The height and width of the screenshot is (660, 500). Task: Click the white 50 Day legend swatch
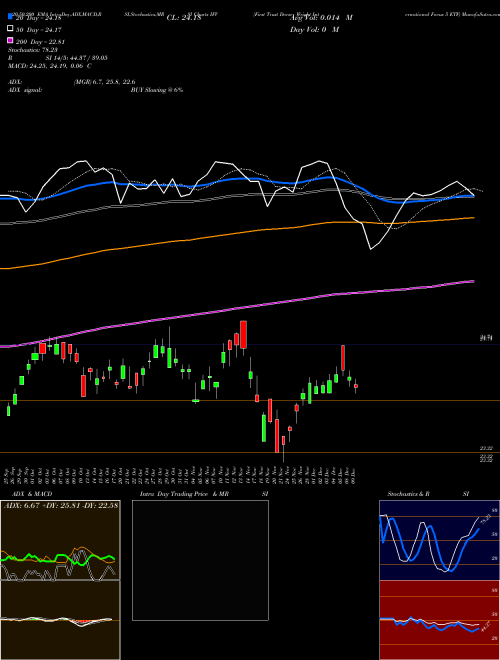tap(10, 29)
